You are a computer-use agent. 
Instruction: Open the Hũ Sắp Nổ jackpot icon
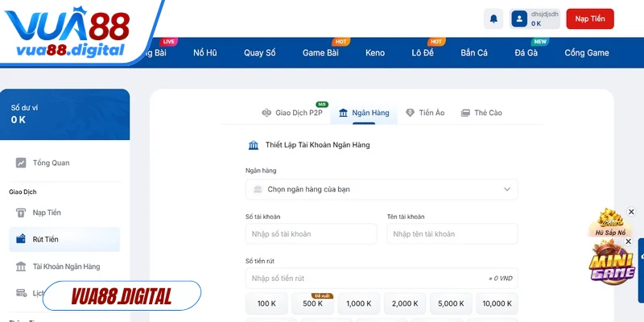[610, 222]
